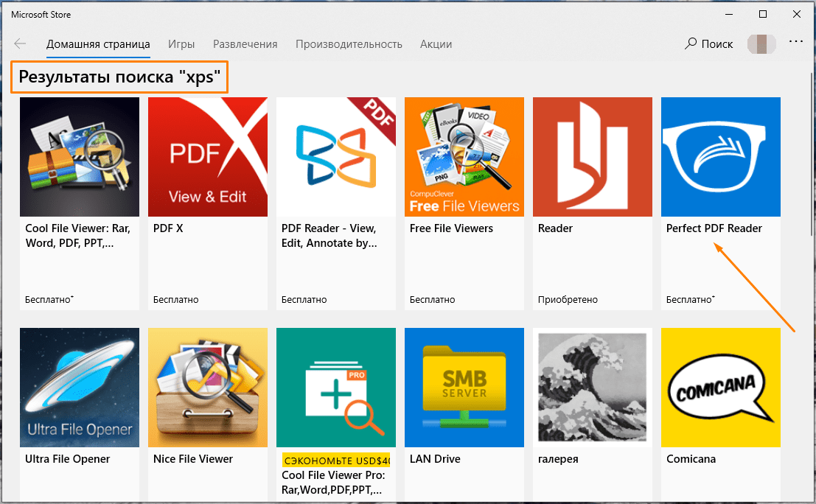Click the 'LAN Drive' title text

click(435, 459)
